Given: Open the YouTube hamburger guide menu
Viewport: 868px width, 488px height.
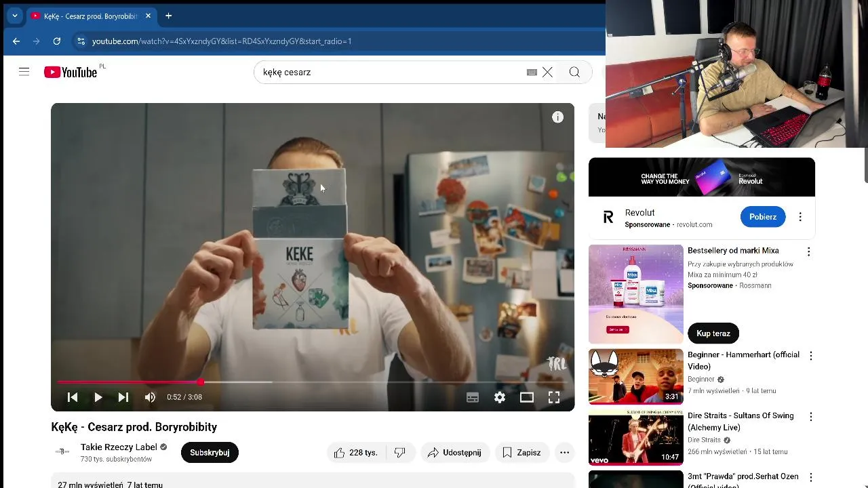Looking at the screenshot, I should point(24,72).
